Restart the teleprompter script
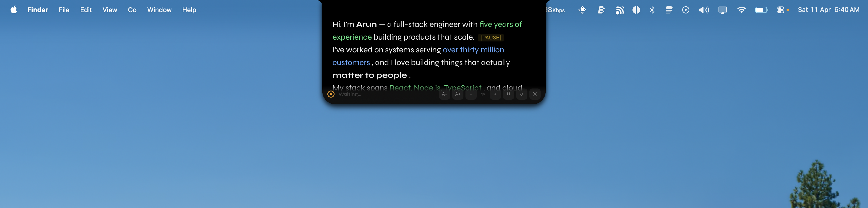This screenshot has height=208, width=868. [x=522, y=94]
